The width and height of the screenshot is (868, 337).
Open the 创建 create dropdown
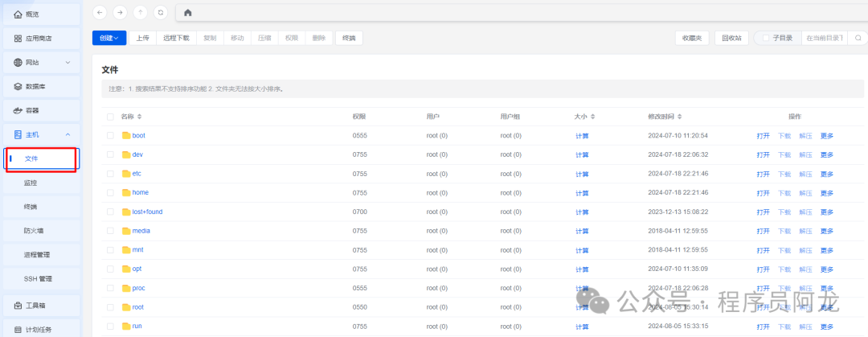tap(109, 38)
